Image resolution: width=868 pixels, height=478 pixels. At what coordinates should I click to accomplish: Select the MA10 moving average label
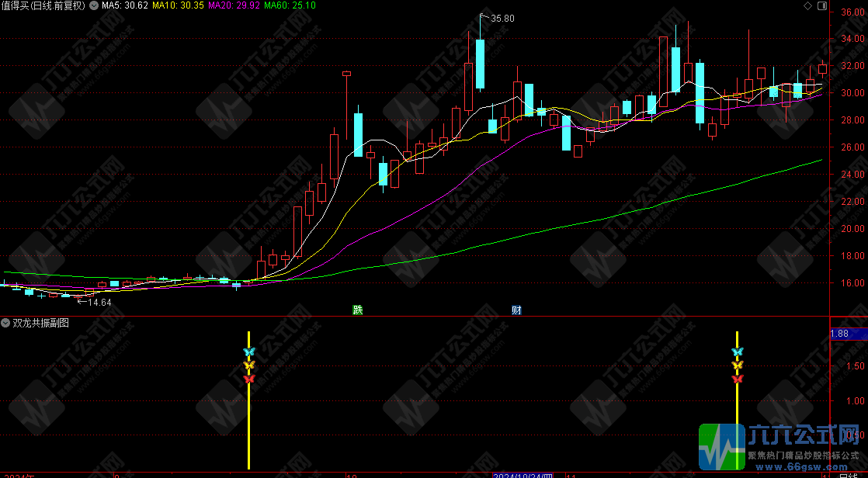pyautogui.click(x=178, y=5)
